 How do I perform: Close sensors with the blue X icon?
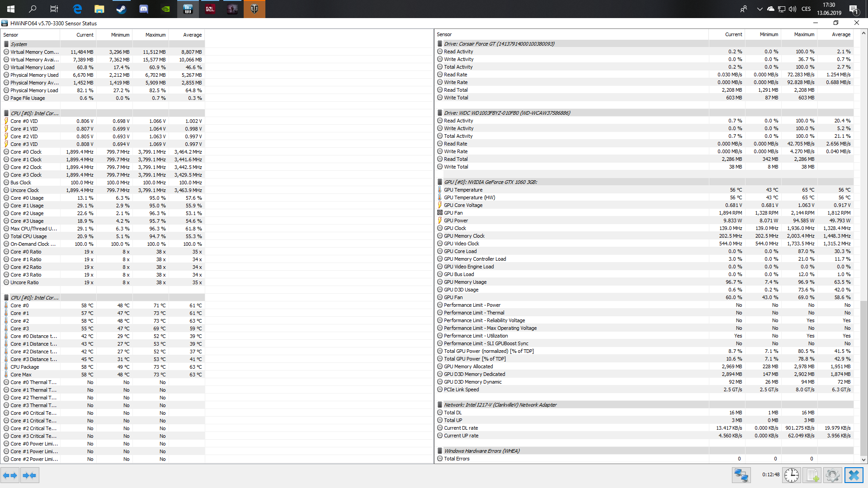pyautogui.click(x=854, y=475)
